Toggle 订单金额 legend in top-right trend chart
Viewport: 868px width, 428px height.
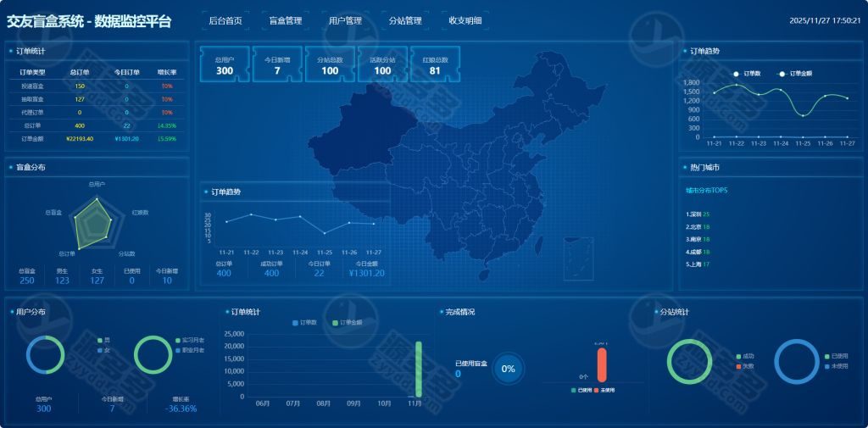795,74
